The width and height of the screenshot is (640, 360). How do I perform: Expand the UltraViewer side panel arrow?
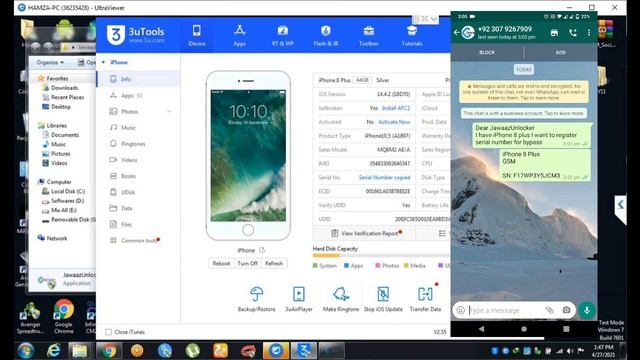(x=621, y=204)
